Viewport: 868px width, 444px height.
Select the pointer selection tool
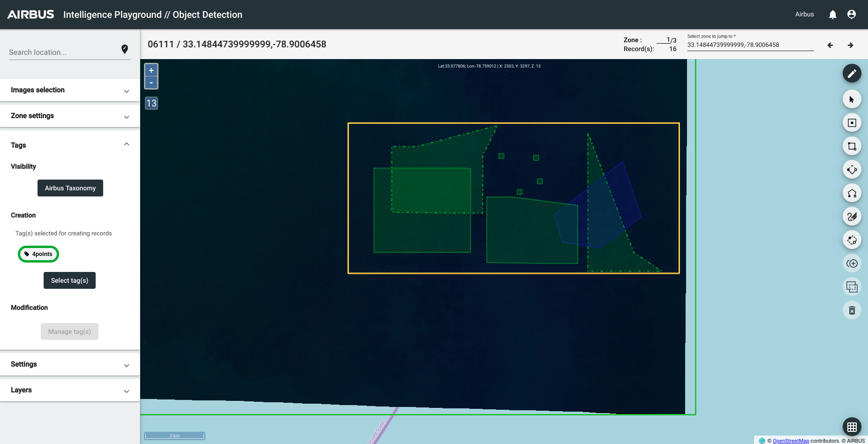click(x=852, y=99)
